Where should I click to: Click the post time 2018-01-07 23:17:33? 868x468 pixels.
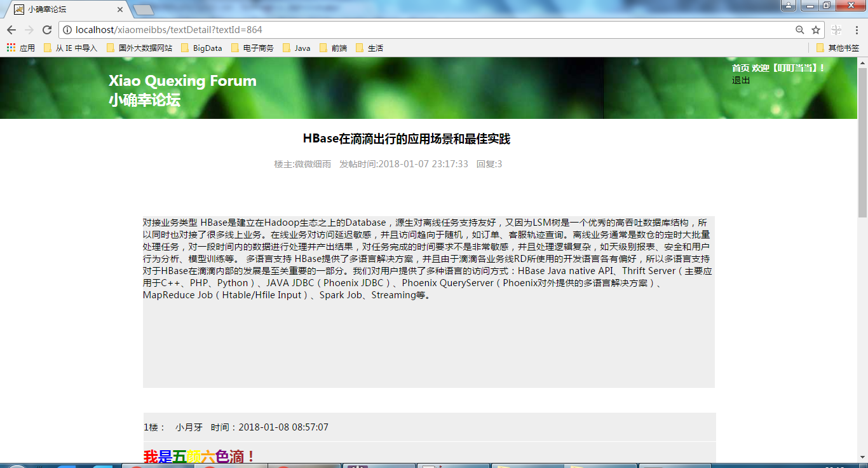click(423, 164)
